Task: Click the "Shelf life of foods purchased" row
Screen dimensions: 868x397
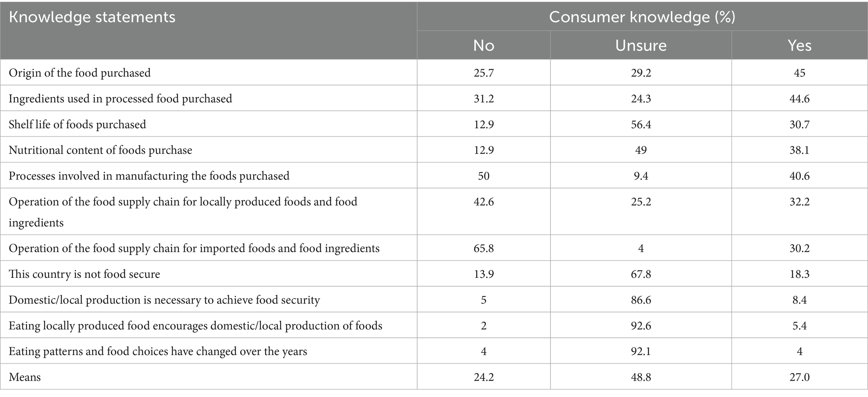Action: [78, 125]
